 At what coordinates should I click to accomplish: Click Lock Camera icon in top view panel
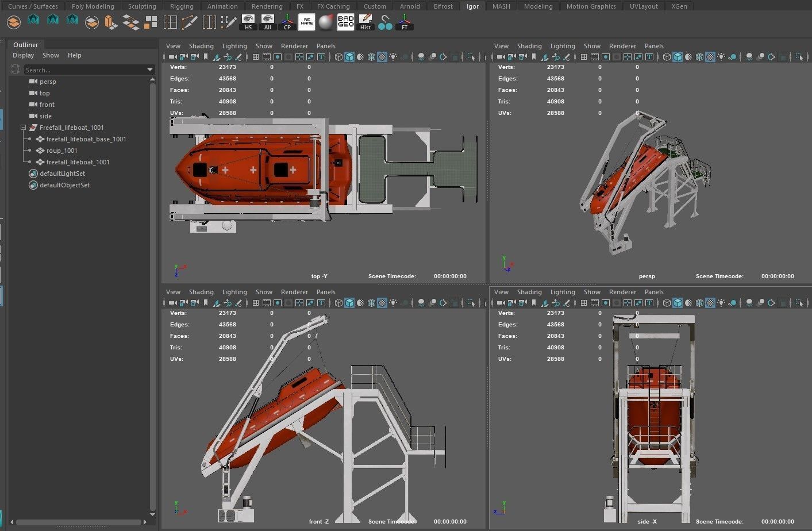[x=183, y=57]
